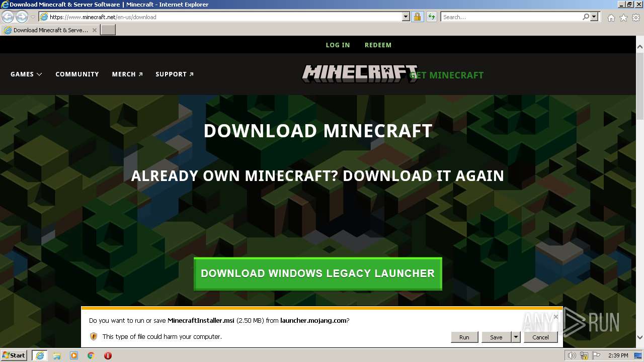644x362 pixels.
Task: Close the download notification bar
Action: tap(555, 317)
